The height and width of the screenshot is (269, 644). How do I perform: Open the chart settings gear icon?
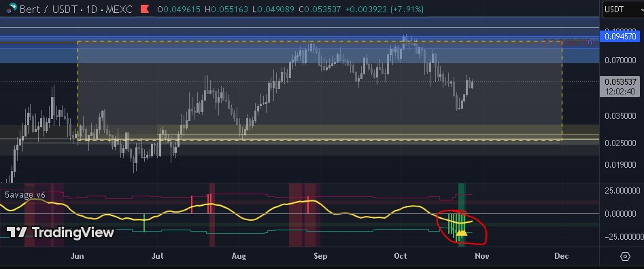(x=625, y=256)
